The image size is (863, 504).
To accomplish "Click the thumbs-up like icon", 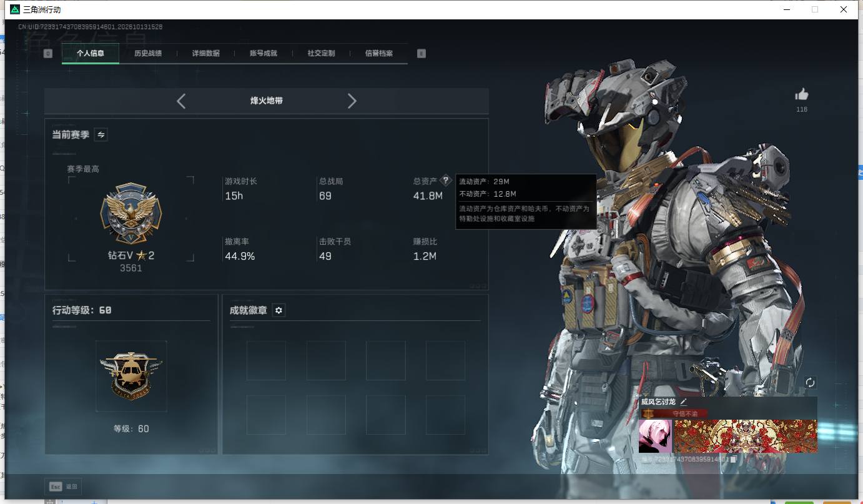I will point(802,94).
